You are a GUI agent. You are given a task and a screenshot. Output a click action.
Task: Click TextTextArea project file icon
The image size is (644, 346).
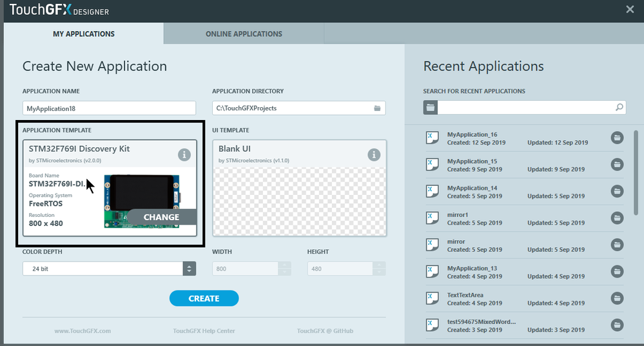432,298
